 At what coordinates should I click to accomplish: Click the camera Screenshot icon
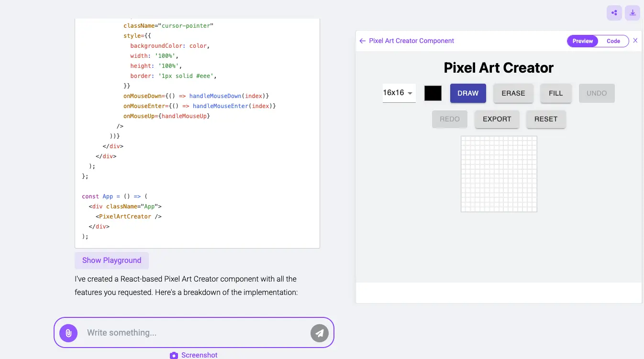point(174,355)
